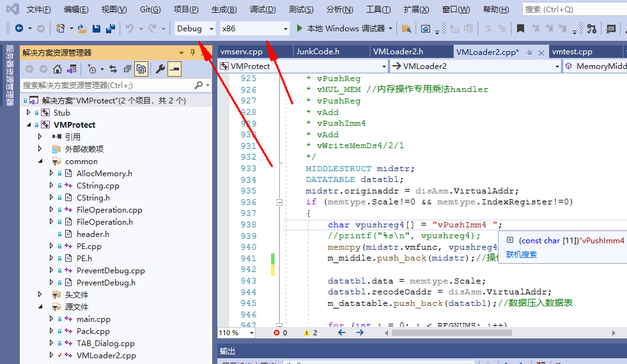Expand the 引用 references node
Screen dimensions: 627x364
click(x=40, y=137)
